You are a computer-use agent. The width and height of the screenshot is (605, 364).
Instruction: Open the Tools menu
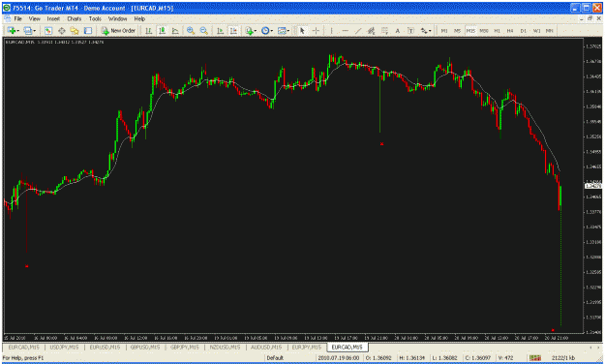(x=95, y=18)
